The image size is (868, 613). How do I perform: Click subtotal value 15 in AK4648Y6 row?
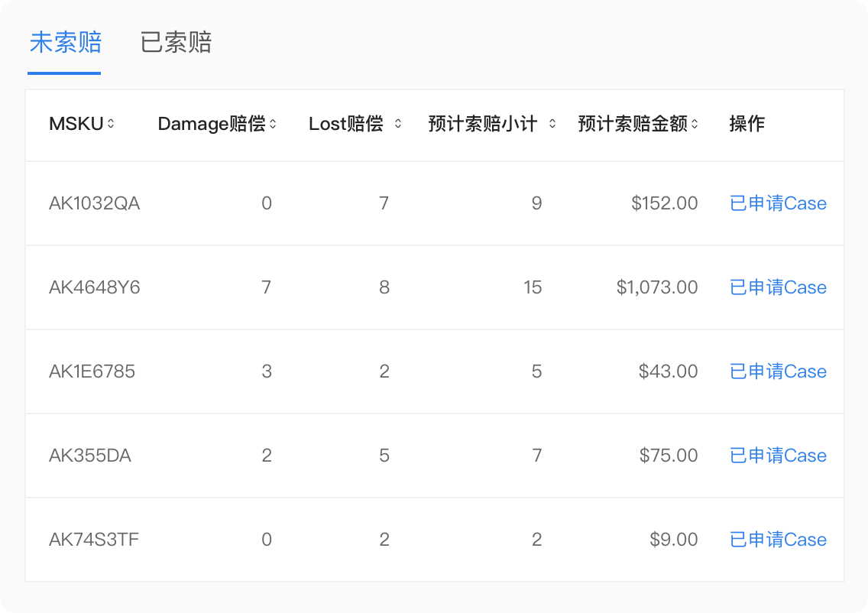point(533,287)
